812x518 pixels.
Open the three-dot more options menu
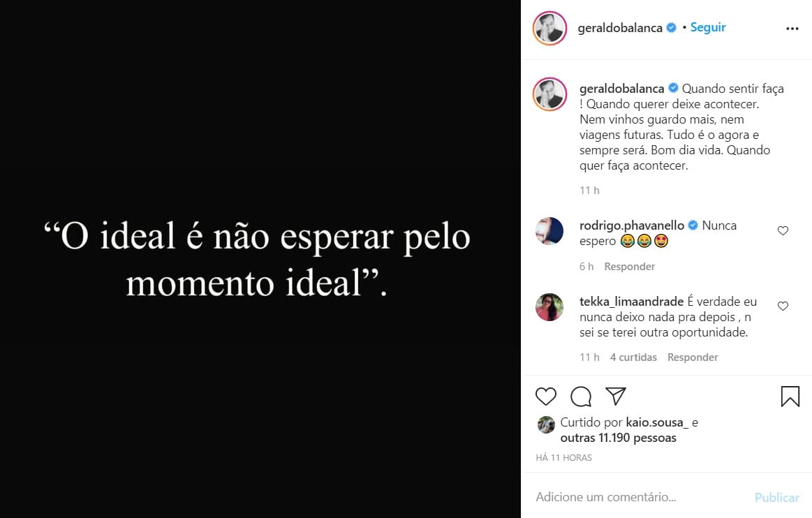pyautogui.click(x=792, y=29)
